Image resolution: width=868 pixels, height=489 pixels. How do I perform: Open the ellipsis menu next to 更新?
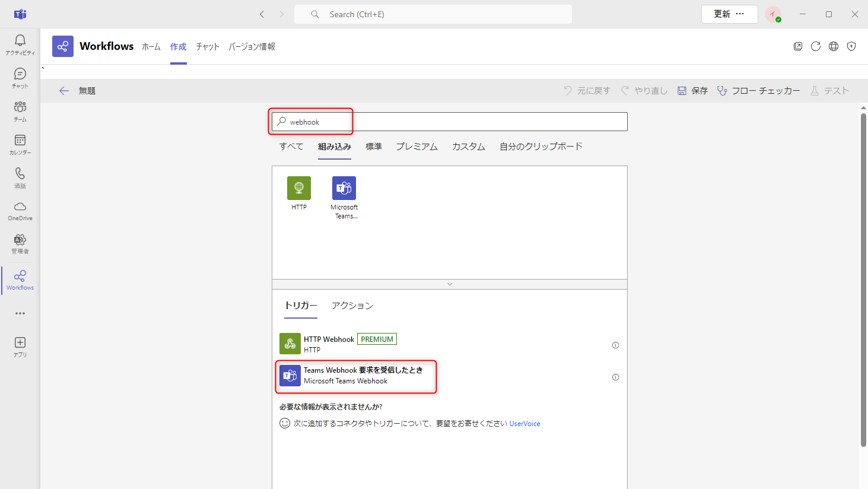point(740,14)
